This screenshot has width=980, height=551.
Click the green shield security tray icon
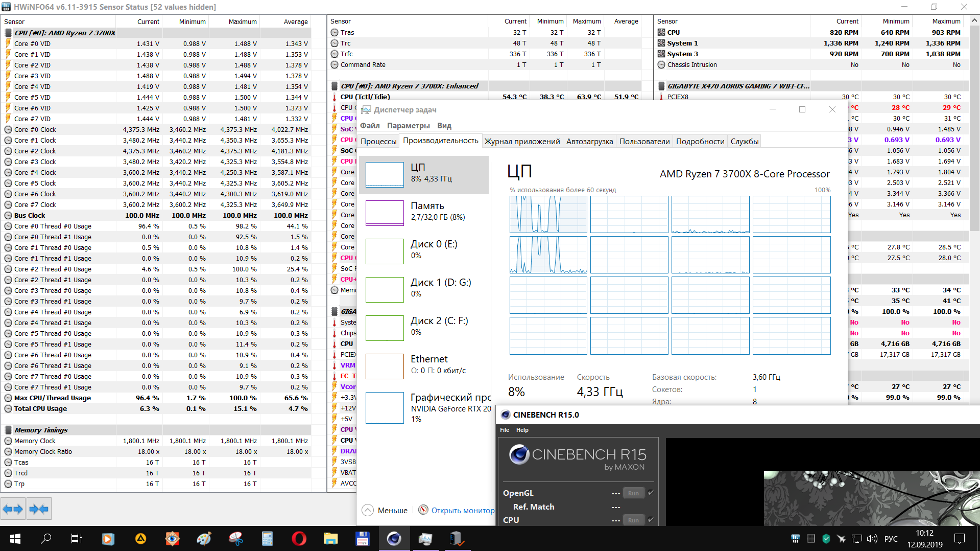point(826,538)
